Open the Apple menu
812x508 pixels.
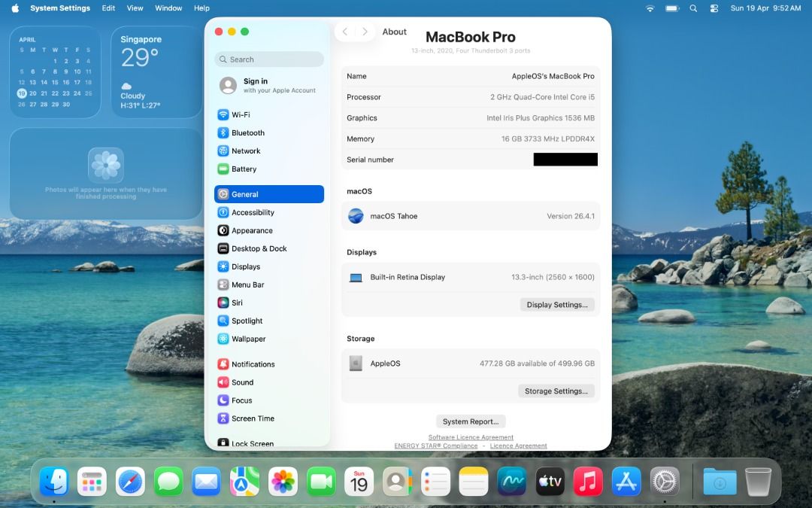[15, 8]
